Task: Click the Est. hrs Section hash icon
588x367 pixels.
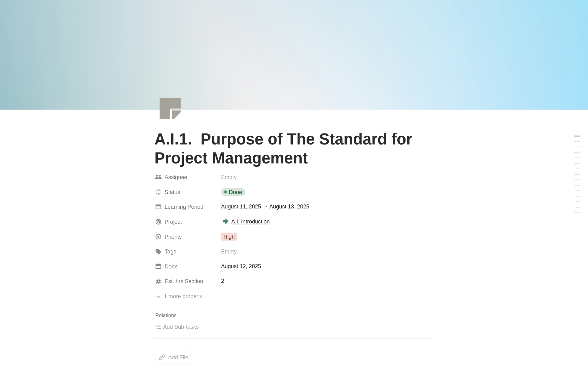Action: tap(158, 281)
